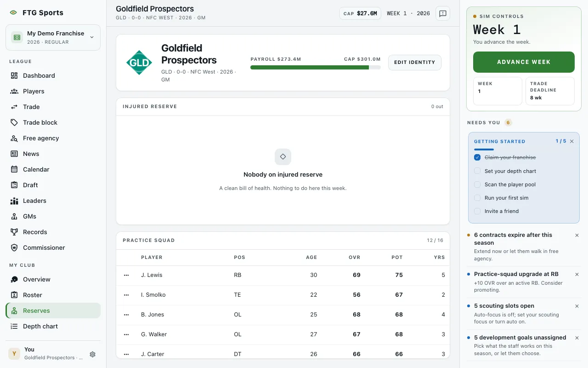Dismiss the Getting Started panel
This screenshot has height=368, width=588.
[x=572, y=141]
